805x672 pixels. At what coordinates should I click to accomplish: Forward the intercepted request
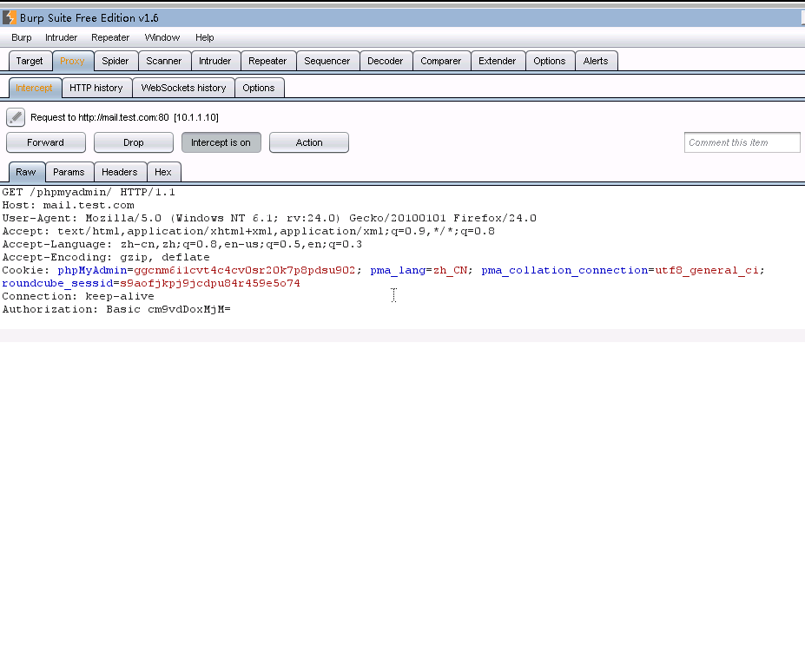click(x=46, y=142)
